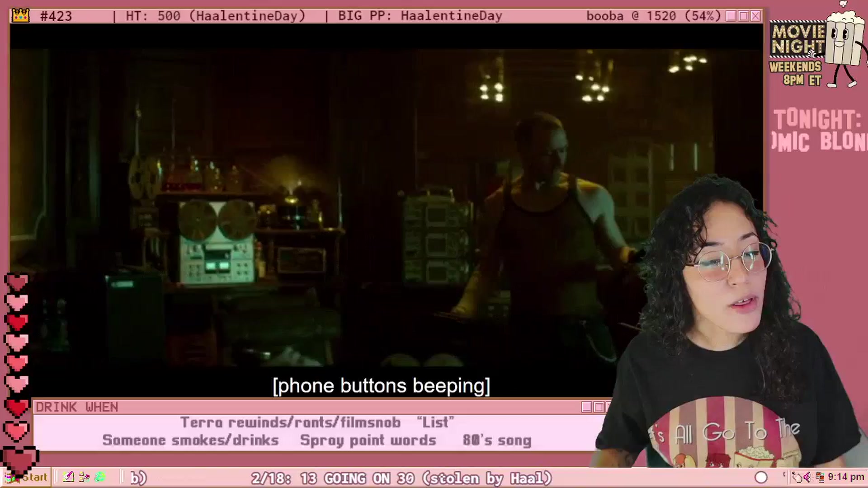This screenshot has width=868, height=488.
Task: Click 'booba @ 1520 (54%)' goal text
Action: pos(653,16)
